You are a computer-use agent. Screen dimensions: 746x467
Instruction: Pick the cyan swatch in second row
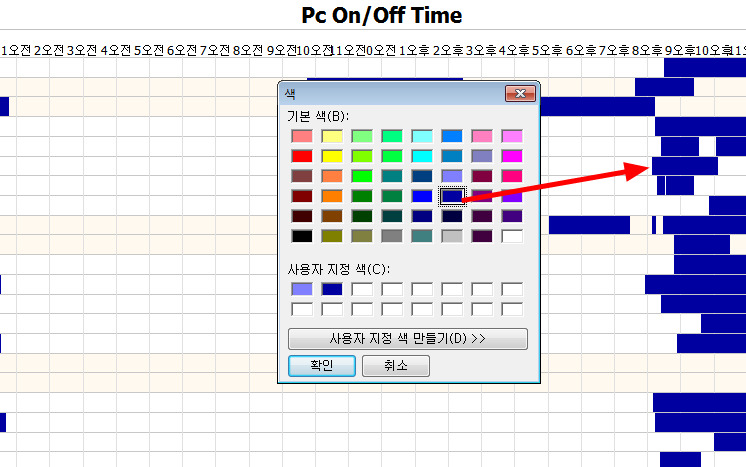pyautogui.click(x=422, y=156)
